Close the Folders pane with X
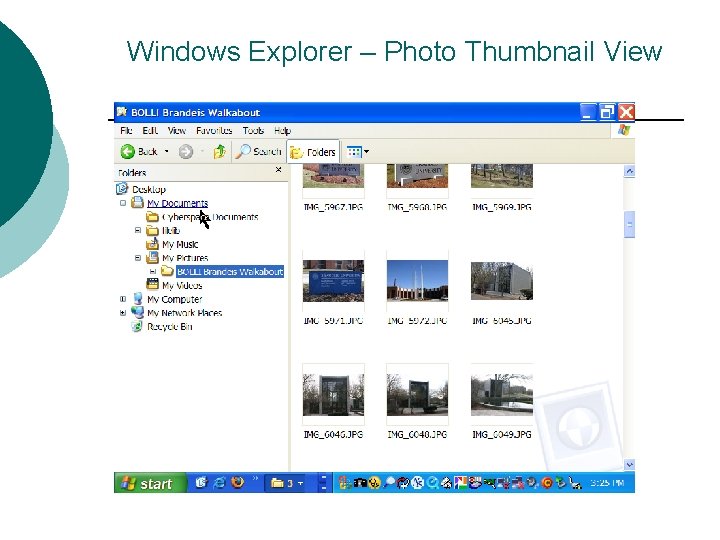Viewport: 720px width, 540px height. pyautogui.click(x=278, y=170)
